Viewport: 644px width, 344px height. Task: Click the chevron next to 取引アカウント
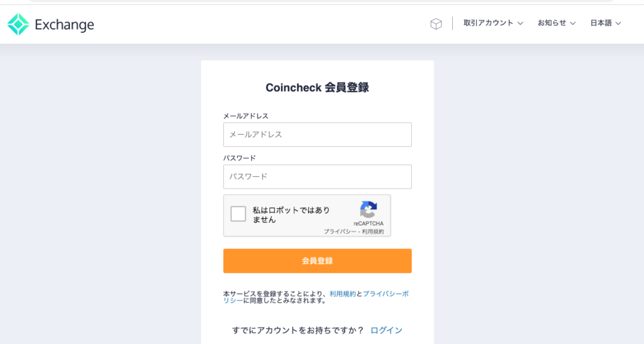click(x=520, y=24)
